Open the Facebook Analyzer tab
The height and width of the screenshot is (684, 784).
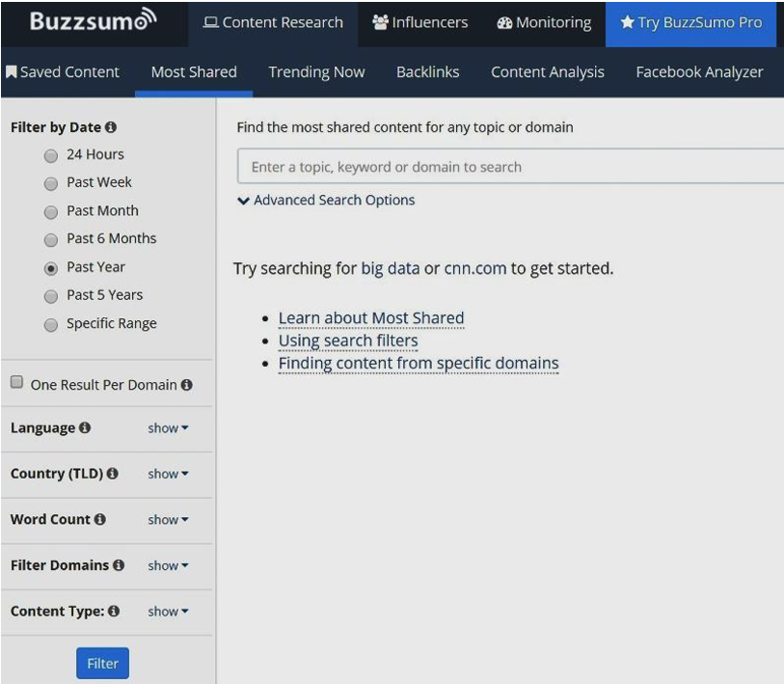coord(699,72)
